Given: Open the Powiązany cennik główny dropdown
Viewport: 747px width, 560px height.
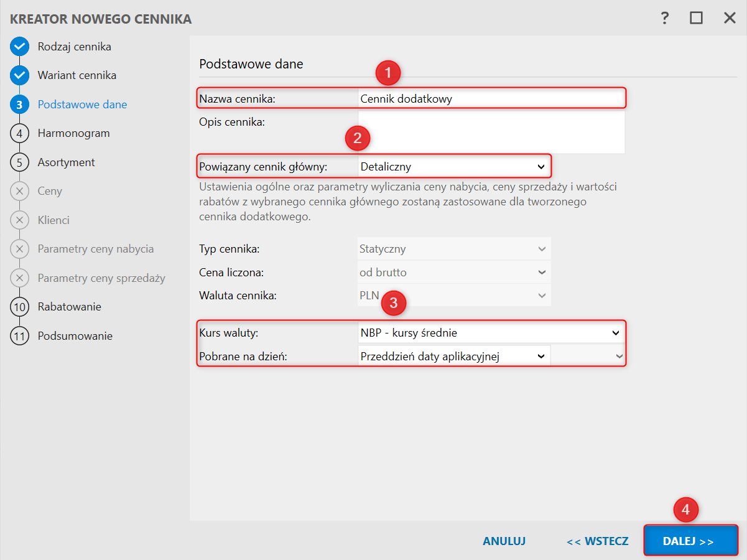Looking at the screenshot, I should [454, 167].
